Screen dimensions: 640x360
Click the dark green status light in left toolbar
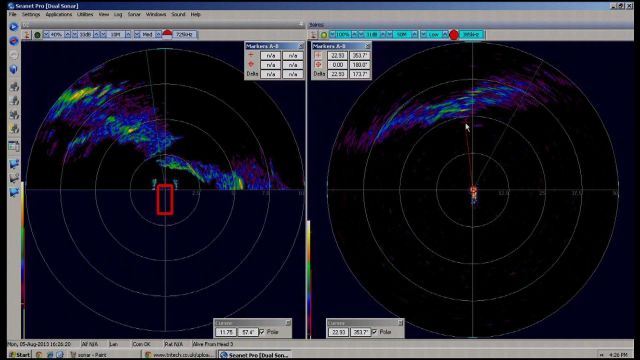click(37, 35)
